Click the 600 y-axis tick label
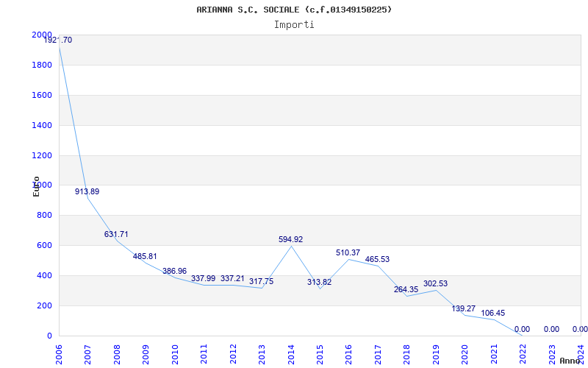Image resolution: width=588 pixels, height=368 pixels. pos(45,246)
